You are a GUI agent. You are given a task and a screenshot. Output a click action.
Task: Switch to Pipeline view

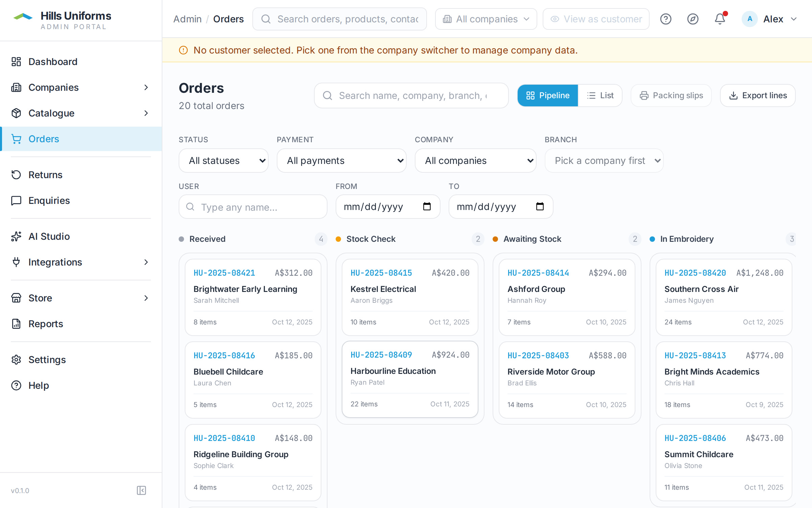coord(547,96)
